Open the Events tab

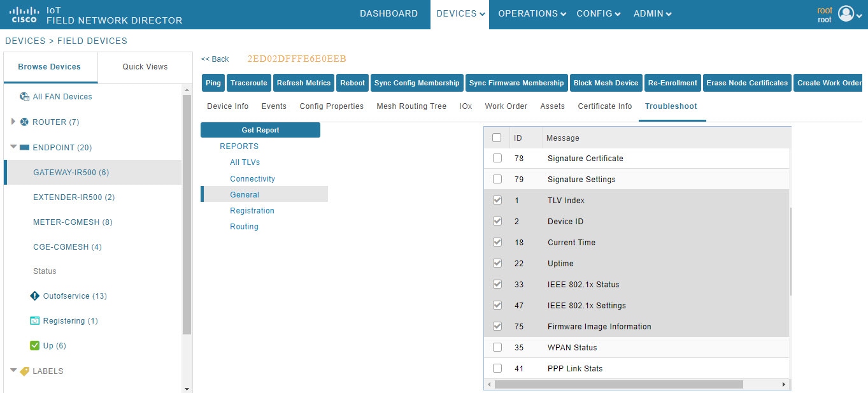[274, 106]
